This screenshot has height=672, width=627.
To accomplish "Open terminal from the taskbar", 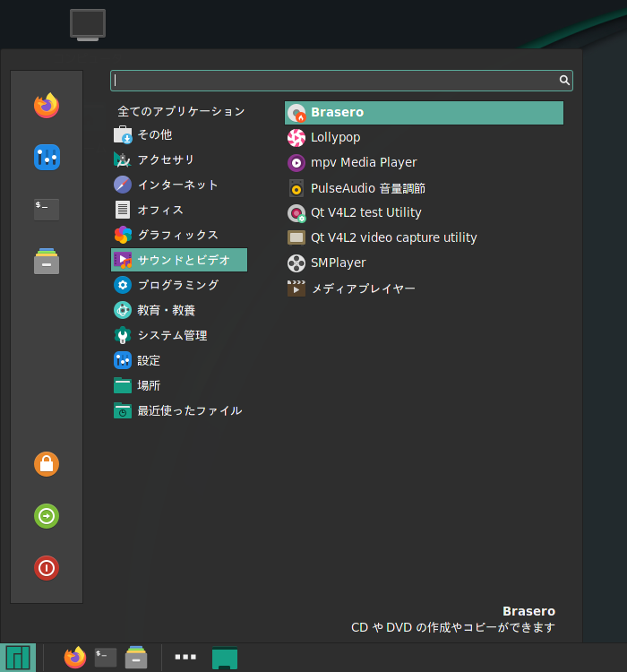I will pos(106,658).
